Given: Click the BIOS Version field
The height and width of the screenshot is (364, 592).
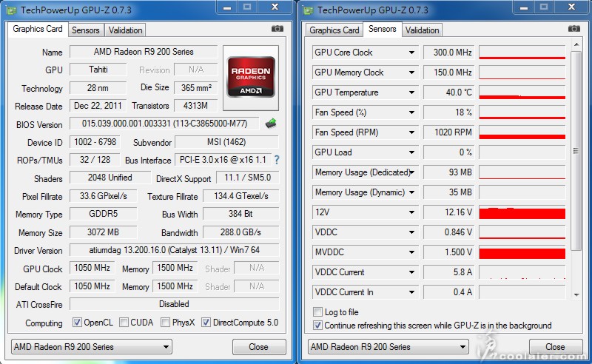Looking at the screenshot, I should pyautogui.click(x=164, y=124).
